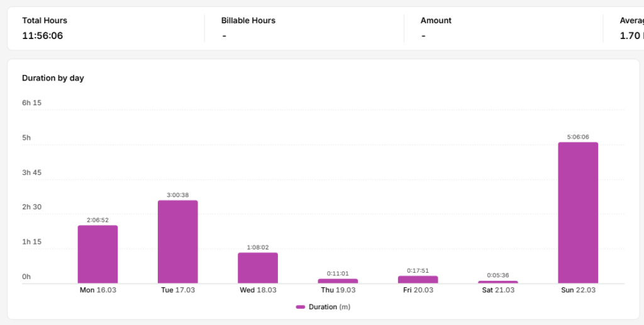644x325 pixels.
Task: Click the 5:06:06 bar value label
Action: coord(578,137)
